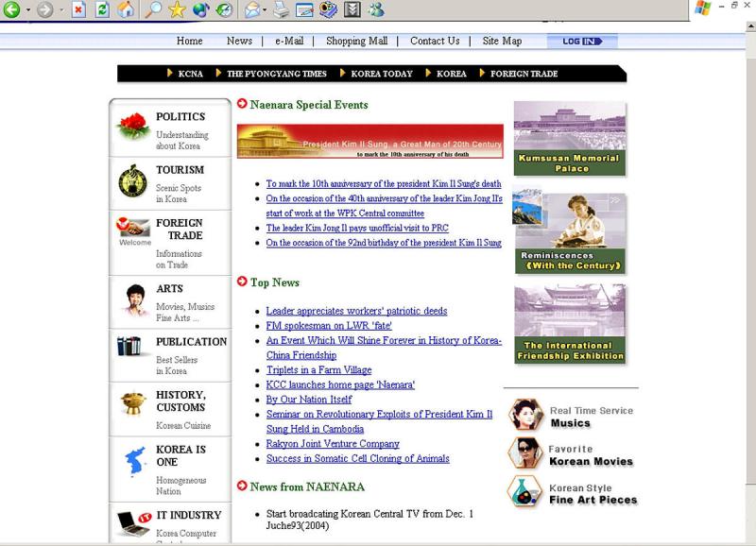This screenshot has height=546, width=756.
Task: Print the page with the printer icon
Action: point(282,9)
